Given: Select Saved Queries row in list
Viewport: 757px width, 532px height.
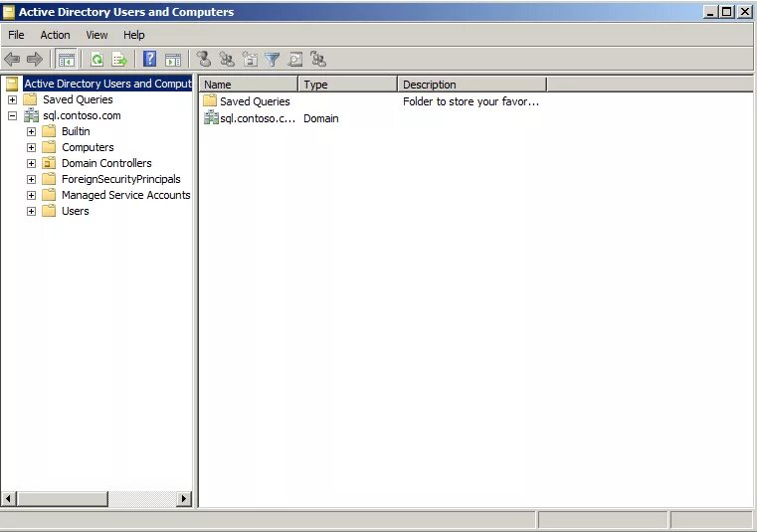Looking at the screenshot, I should (255, 101).
